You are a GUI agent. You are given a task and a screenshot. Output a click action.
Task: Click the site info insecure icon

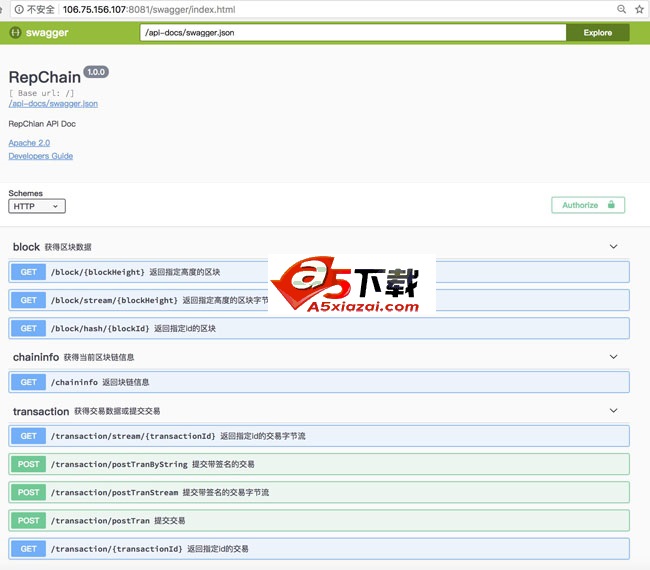pyautogui.click(x=19, y=9)
